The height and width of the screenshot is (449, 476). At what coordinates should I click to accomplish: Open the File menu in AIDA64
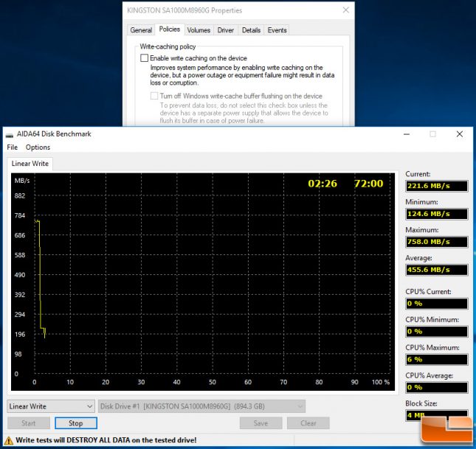(x=12, y=147)
